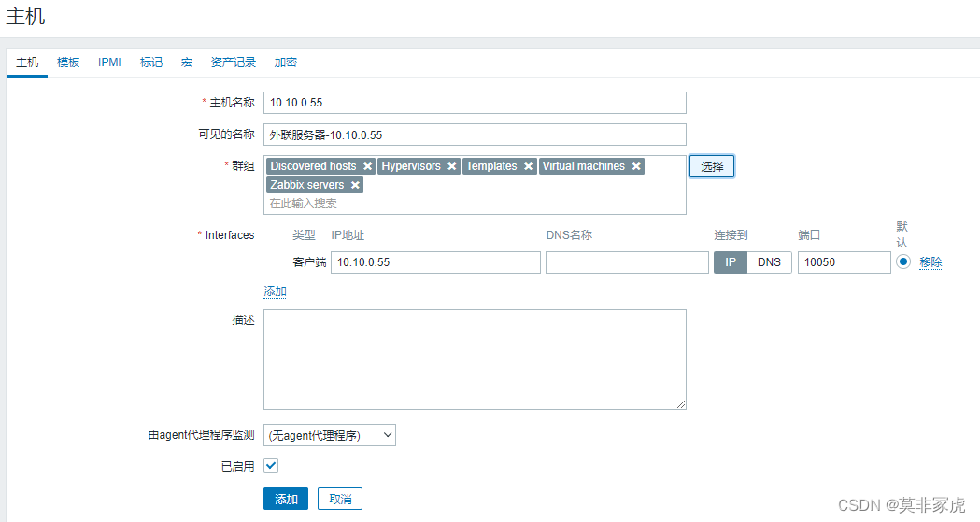Screen dimensions: 980x522
Task: Remove the Templates group tag
Action: [528, 166]
